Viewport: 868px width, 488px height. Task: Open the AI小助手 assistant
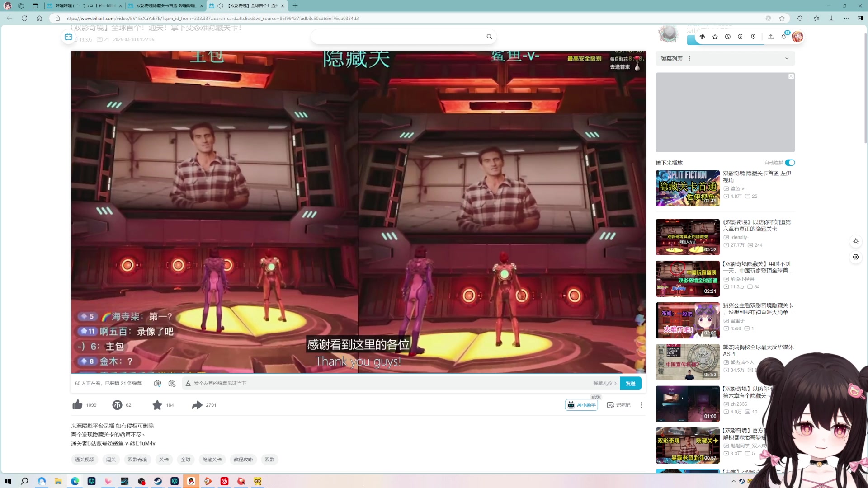coord(581,405)
